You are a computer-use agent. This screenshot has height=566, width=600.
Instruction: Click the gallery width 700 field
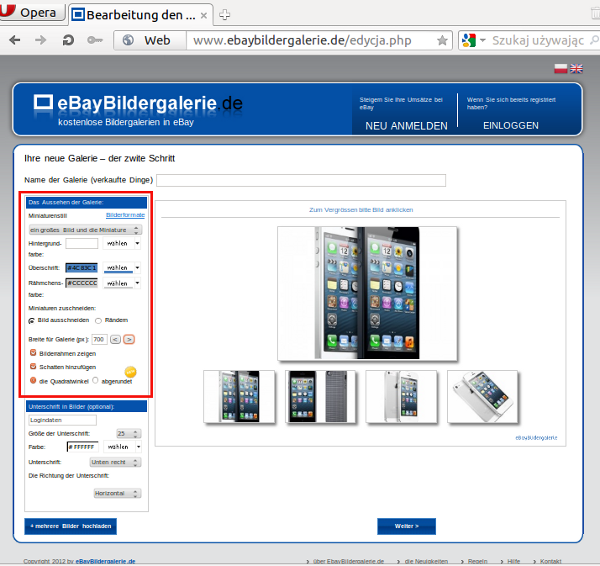point(99,339)
